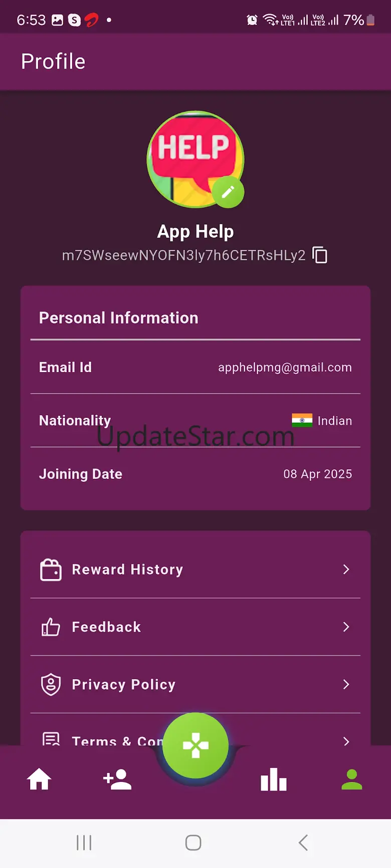
Task: Select the apphelpmg@gmail.com email text
Action: [x=285, y=368]
